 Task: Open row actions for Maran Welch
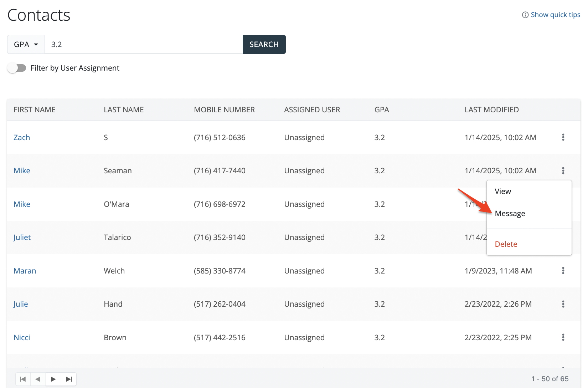[563, 271]
